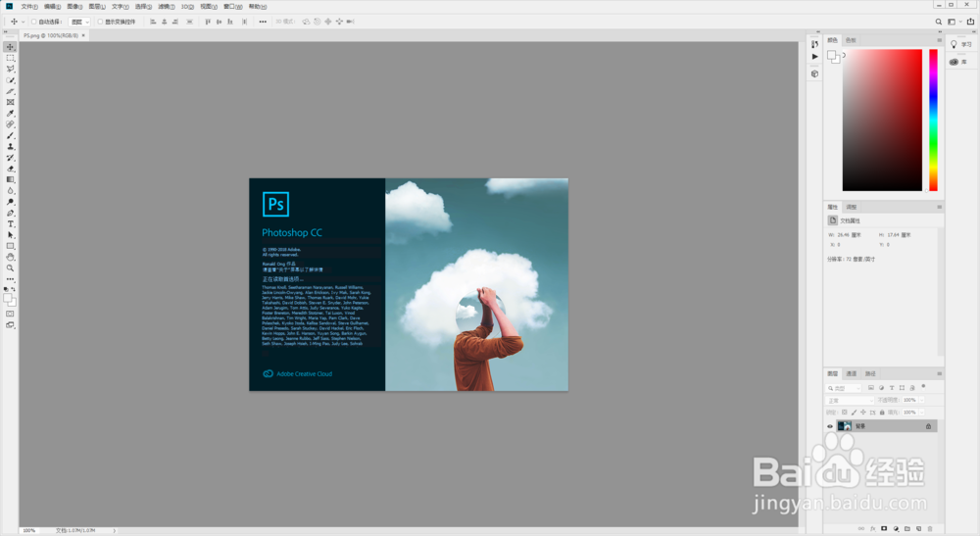Toggle Quick Mask mode

[x=10, y=315]
